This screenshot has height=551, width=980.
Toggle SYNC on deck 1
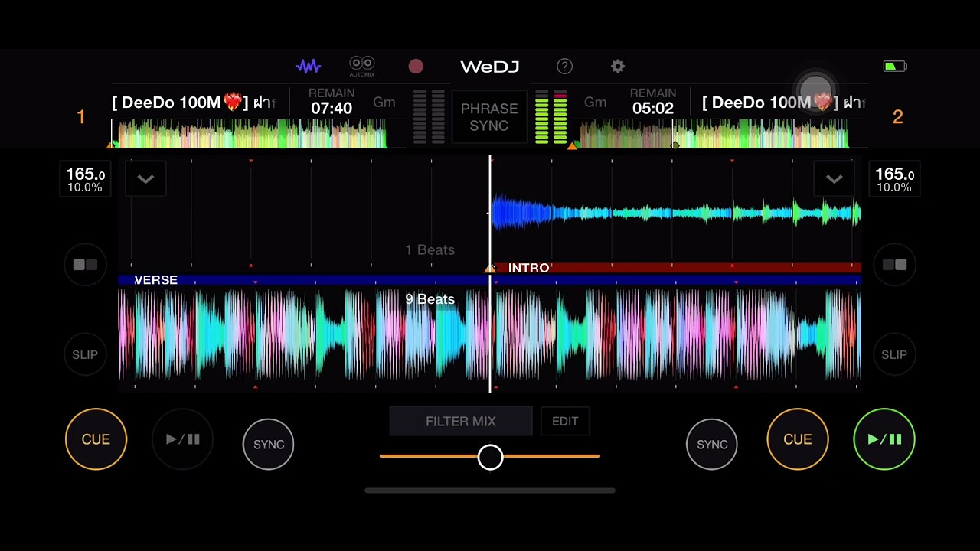pyautogui.click(x=269, y=444)
